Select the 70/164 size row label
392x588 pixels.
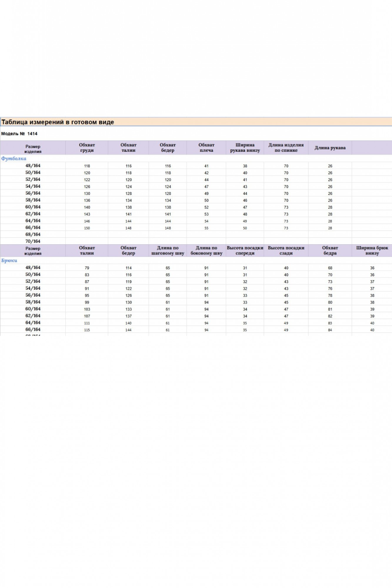pos(33,241)
